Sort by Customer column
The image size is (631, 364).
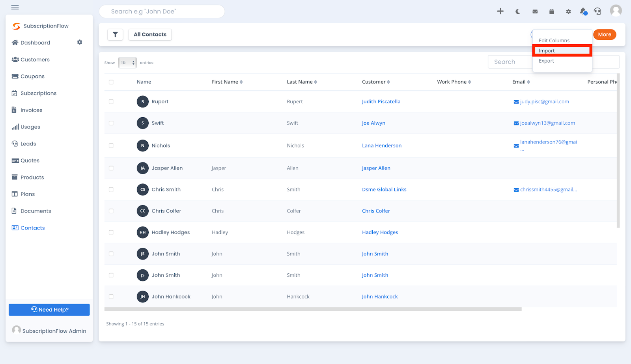376,82
